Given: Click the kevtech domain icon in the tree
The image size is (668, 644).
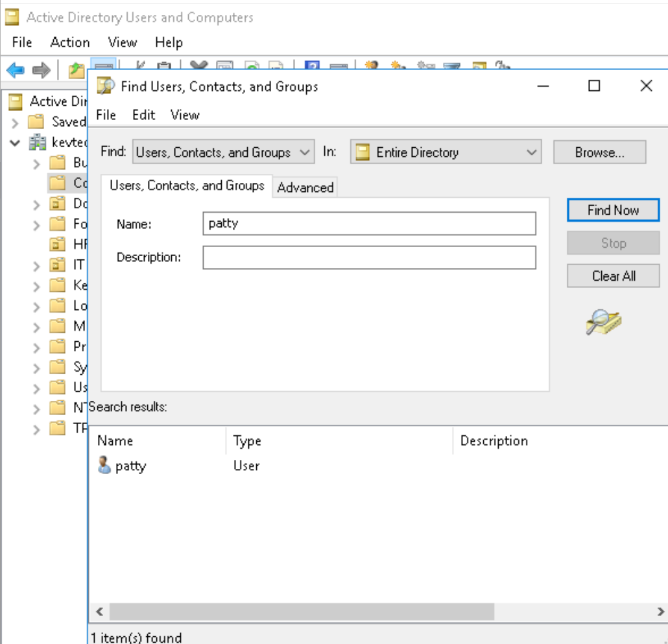Looking at the screenshot, I should click(x=38, y=142).
